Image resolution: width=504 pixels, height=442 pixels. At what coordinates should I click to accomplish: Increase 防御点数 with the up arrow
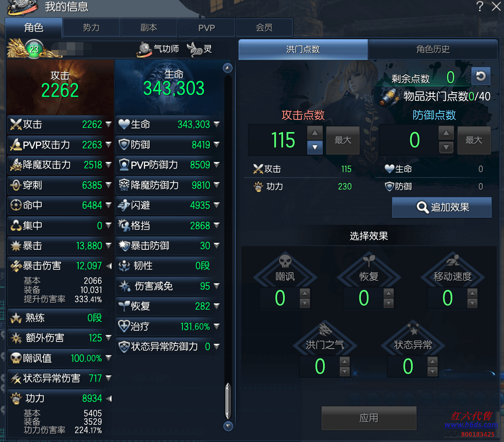tap(446, 133)
